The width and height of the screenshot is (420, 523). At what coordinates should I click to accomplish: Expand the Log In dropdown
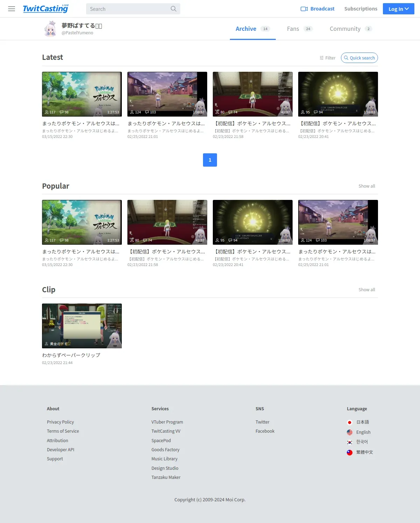399,9
